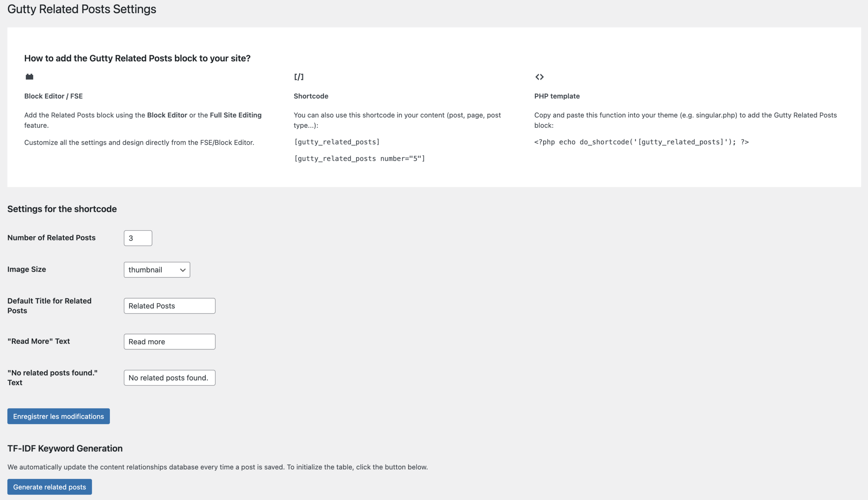868x500 pixels.
Task: Click the [gutty_related_posts] shortcode text
Action: 337,142
